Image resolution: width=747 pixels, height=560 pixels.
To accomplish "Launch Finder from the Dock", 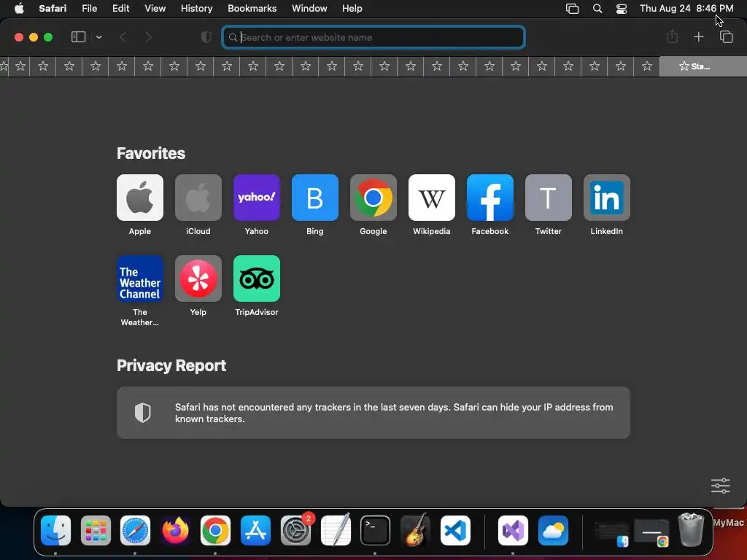I will 55,530.
